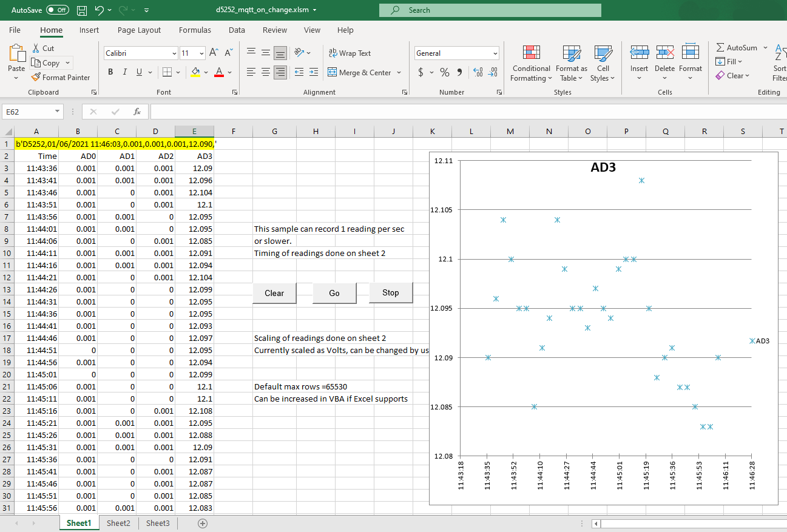The width and height of the screenshot is (787, 532).
Task: Open Format as Table gallery
Action: (x=572, y=63)
